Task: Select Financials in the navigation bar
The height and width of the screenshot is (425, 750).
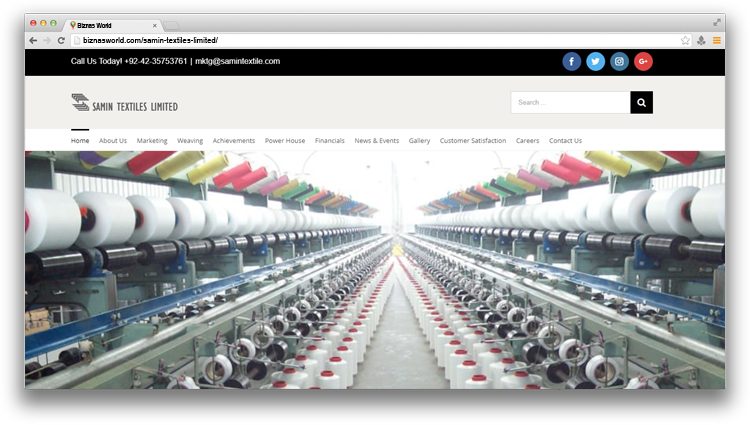Action: pos(329,141)
